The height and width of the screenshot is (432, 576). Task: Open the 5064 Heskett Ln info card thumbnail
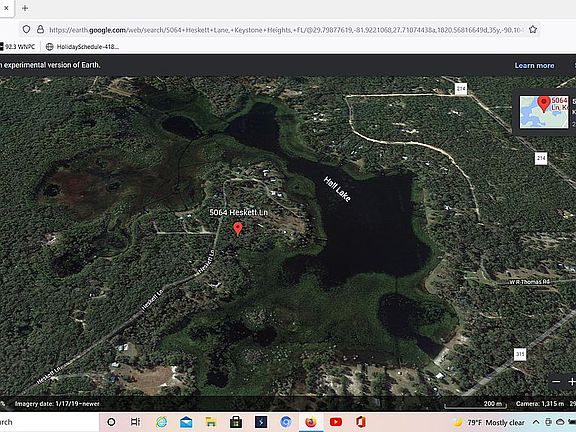tap(544, 112)
